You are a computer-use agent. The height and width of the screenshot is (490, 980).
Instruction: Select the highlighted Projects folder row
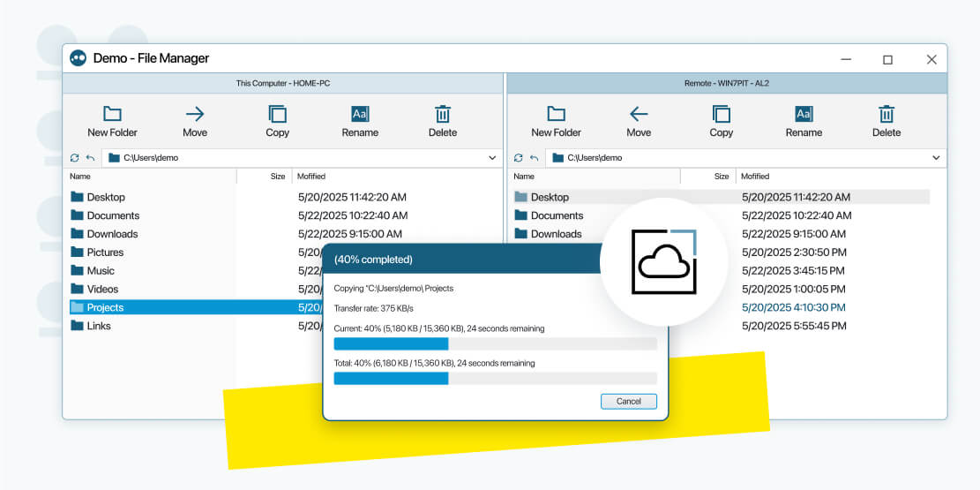(196, 307)
